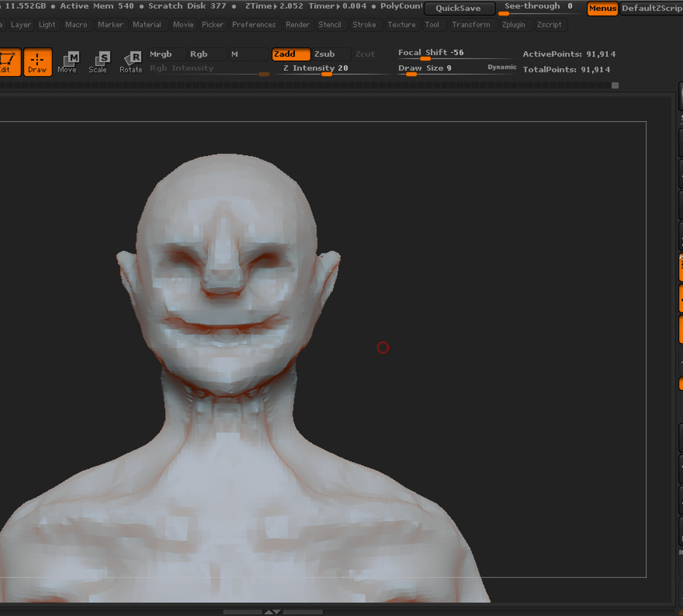This screenshot has height=616, width=683.
Task: Open the Movie menu
Action: 183,25
